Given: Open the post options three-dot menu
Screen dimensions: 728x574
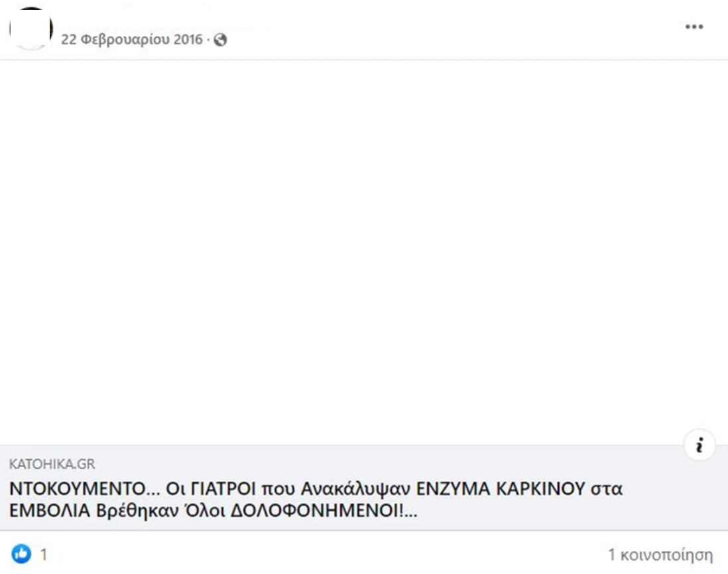Looking at the screenshot, I should coord(694,27).
